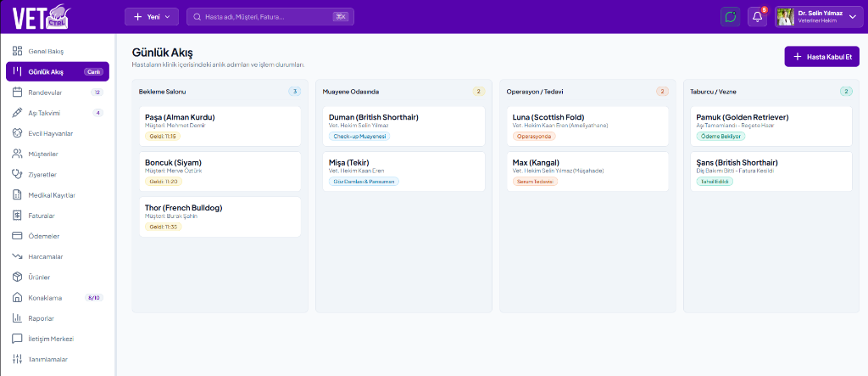This screenshot has height=376, width=868.
Task: Open the Paşa (Alman Kurdu) patient card
Action: [x=220, y=126]
